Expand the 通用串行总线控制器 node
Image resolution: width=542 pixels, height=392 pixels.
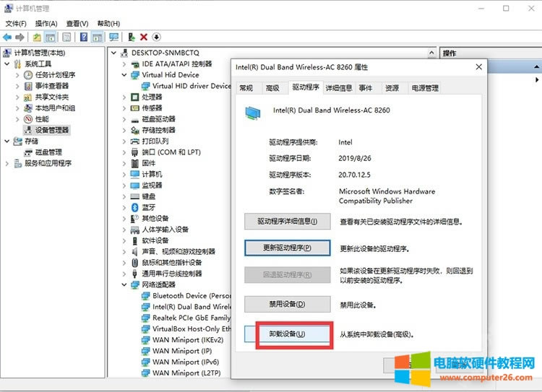point(124,274)
